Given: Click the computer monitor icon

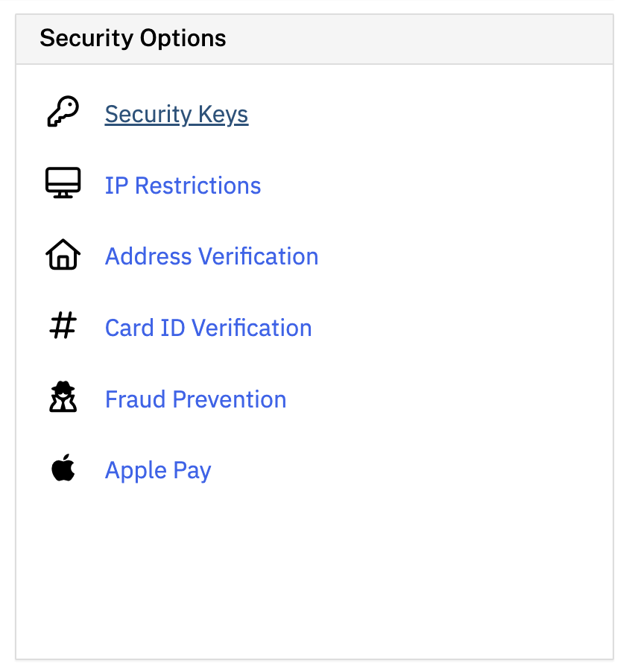Looking at the screenshot, I should pos(63,183).
